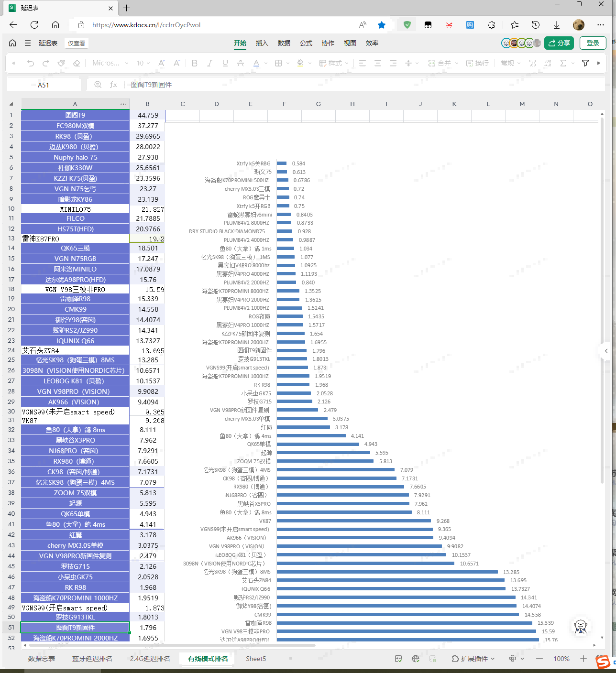Click the green 分享 button

pyautogui.click(x=559, y=43)
